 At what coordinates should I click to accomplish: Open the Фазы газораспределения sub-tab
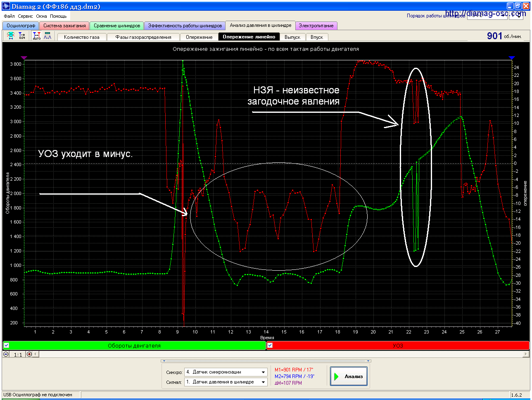pos(143,37)
